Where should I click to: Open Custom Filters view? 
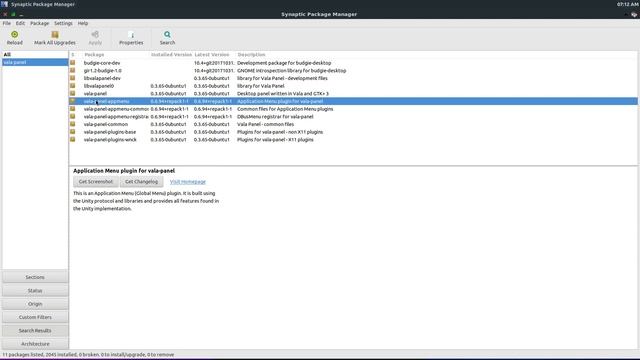tap(35, 317)
